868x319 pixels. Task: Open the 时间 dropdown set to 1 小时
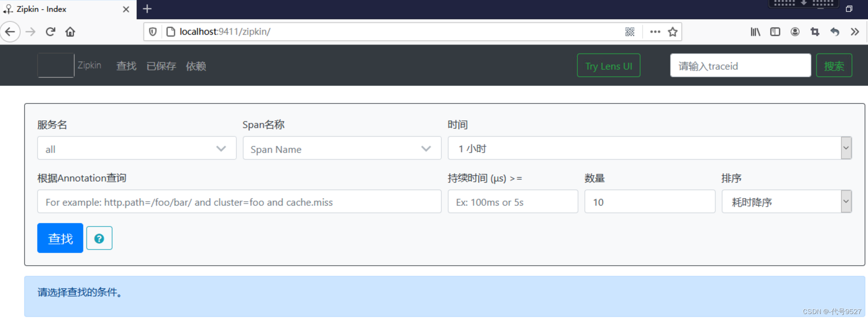point(650,148)
